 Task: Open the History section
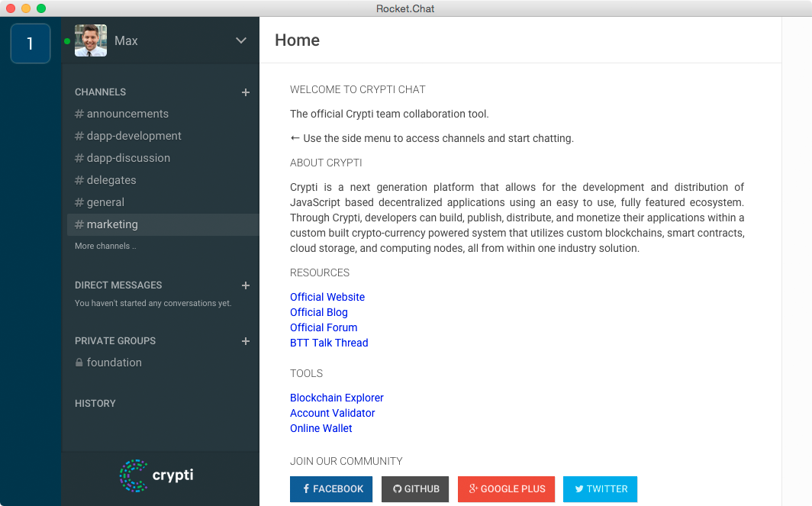(95, 404)
